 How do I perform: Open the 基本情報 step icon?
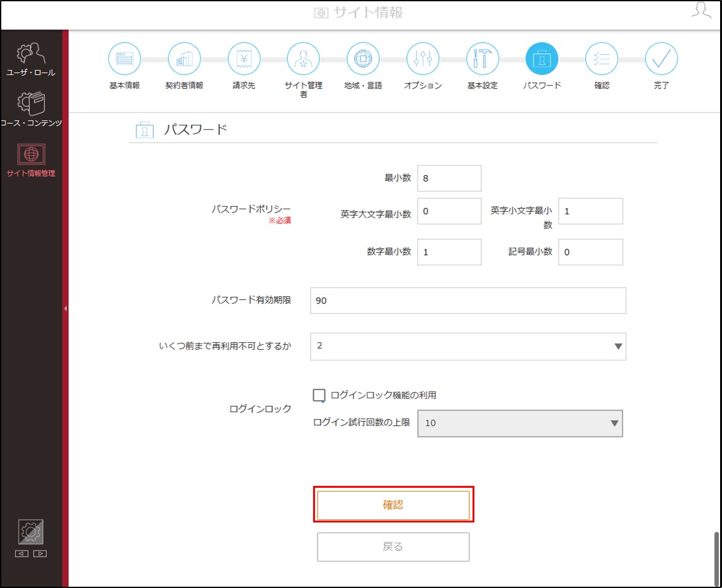[124, 59]
